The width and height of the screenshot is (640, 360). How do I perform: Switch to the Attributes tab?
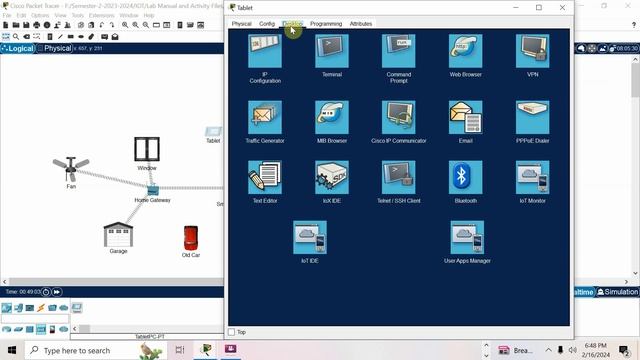click(x=361, y=24)
